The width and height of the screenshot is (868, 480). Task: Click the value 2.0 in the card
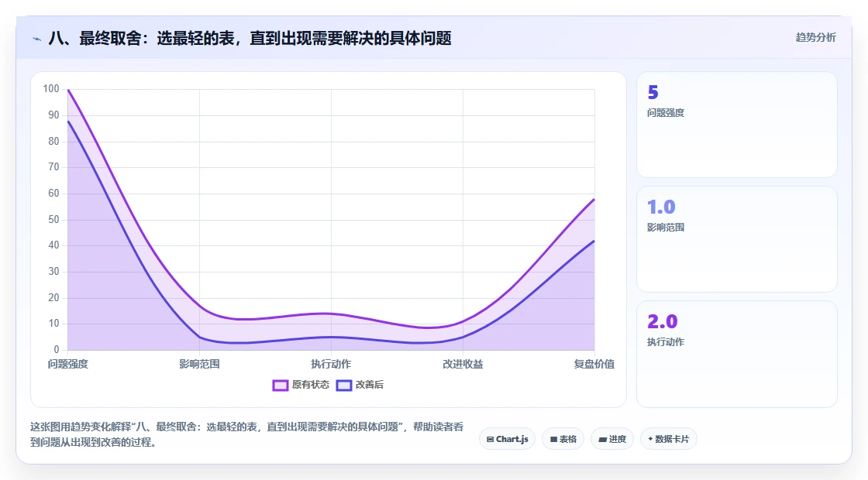click(663, 321)
